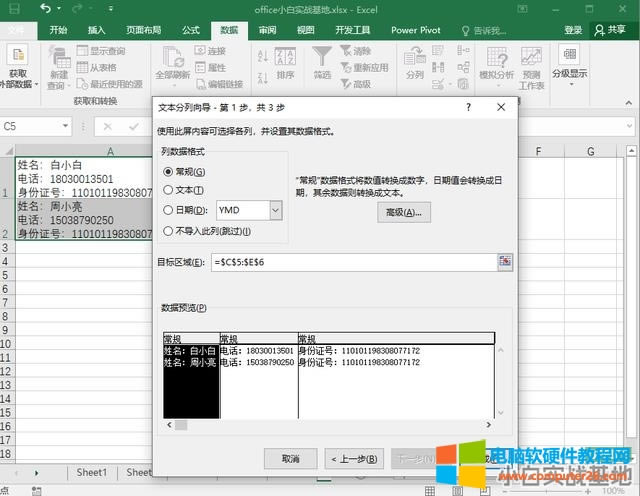This screenshot has width=640, height=496.
Task: Go back with the 上一步(B) button
Action: coord(354,459)
